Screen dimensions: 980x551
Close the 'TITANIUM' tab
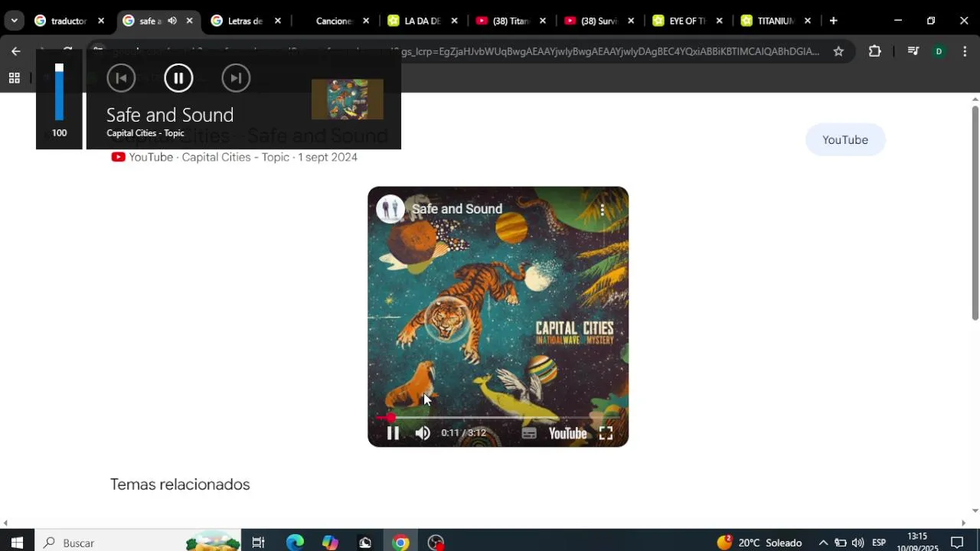point(807,21)
